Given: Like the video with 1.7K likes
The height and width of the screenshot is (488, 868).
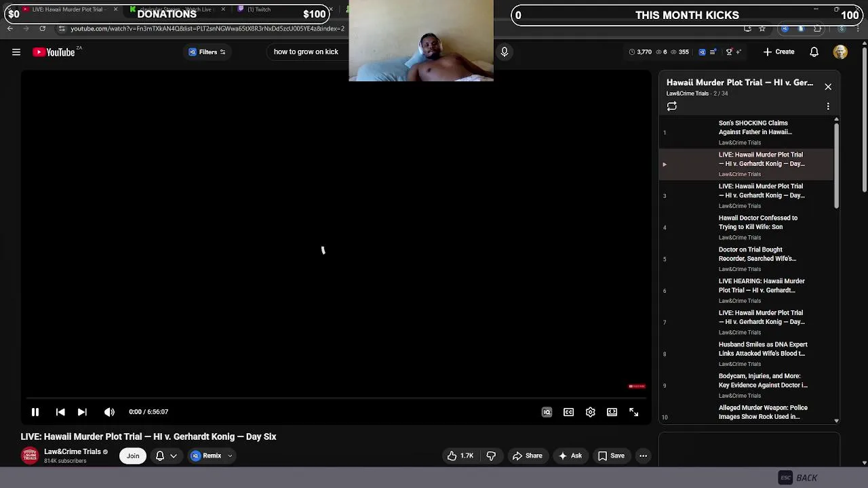Looking at the screenshot, I should tap(460, 455).
